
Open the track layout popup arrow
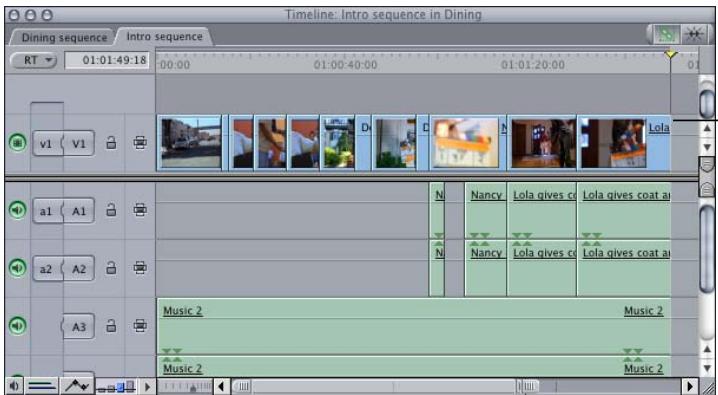147,387
